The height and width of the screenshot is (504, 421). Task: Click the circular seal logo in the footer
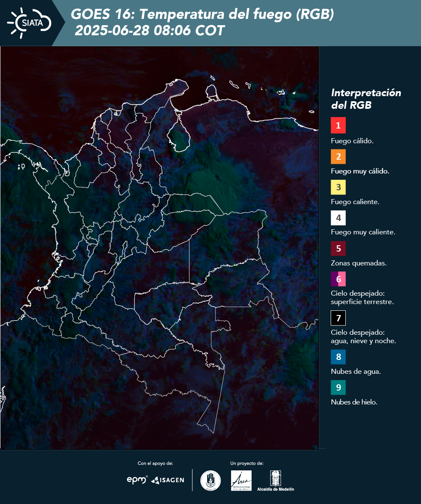(x=210, y=480)
